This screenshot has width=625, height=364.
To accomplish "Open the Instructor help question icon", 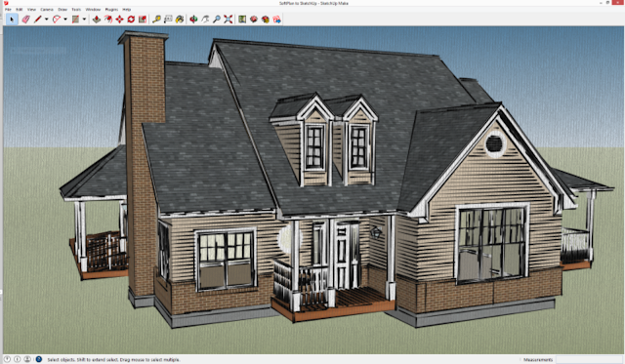I will click(39, 359).
